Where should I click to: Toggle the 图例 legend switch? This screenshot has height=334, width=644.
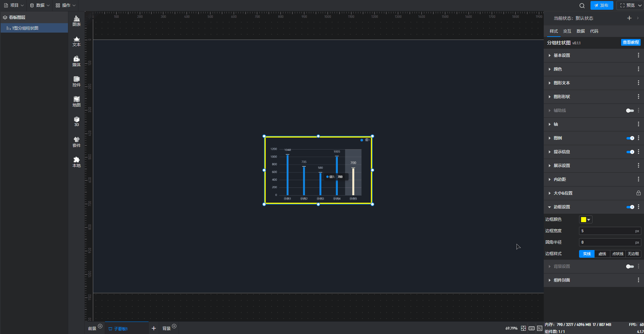coord(630,138)
